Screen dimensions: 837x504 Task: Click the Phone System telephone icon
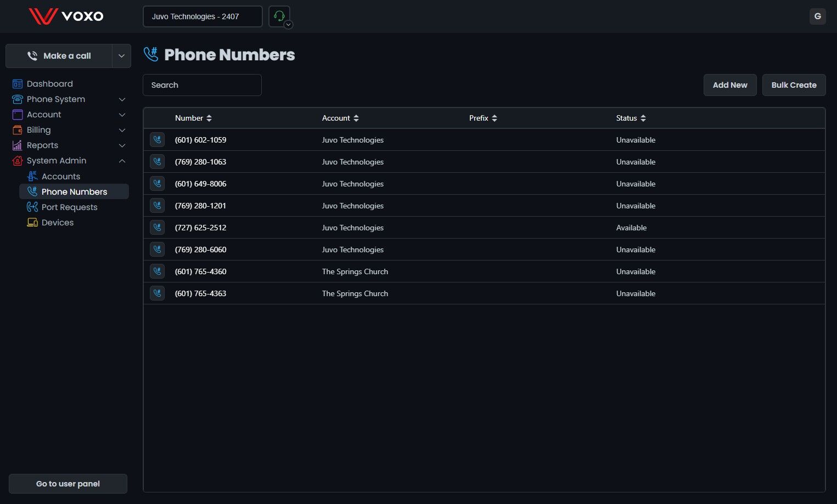click(18, 99)
